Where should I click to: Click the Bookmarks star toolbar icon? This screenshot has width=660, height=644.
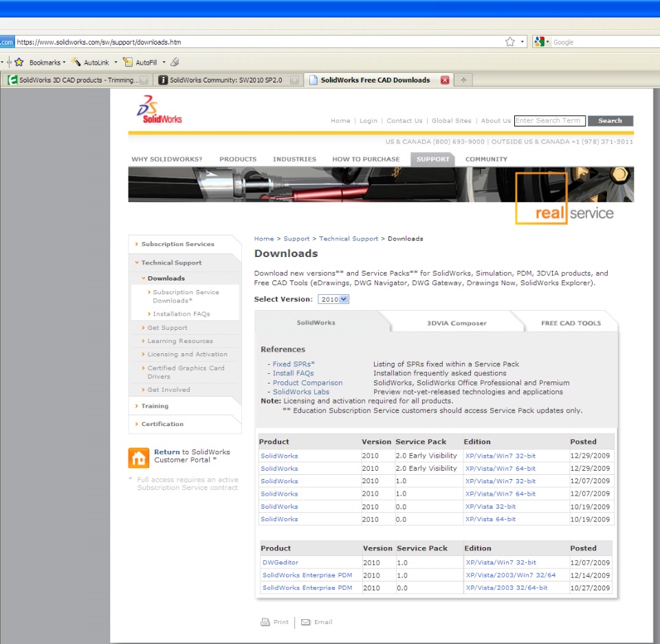point(19,63)
